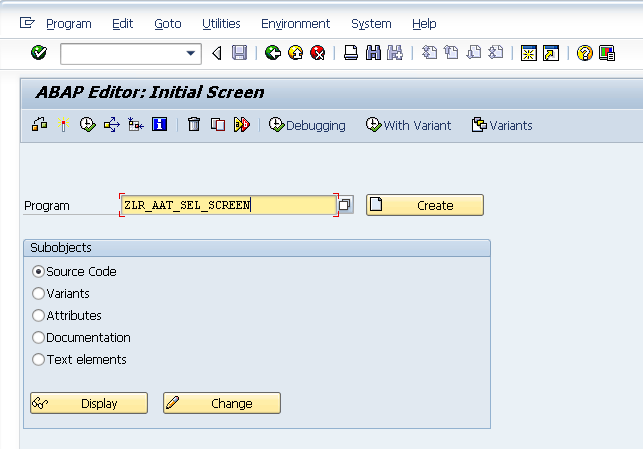This screenshot has width=643, height=449.
Task: Click the Customize Local Layout icon
Action: (607, 53)
